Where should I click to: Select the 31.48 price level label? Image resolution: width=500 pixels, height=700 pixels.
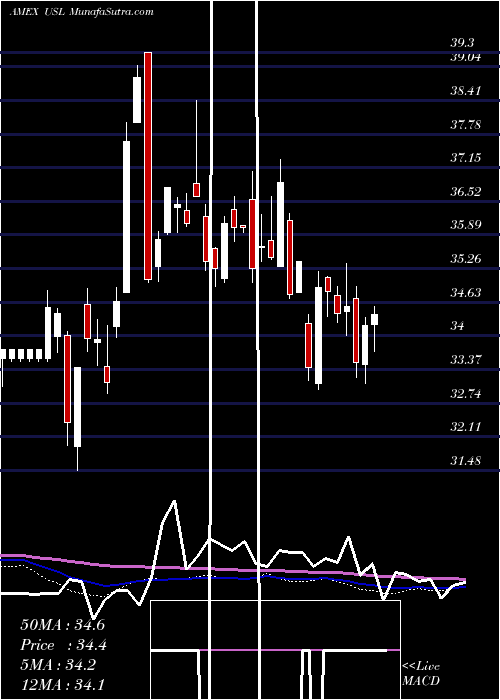[x=466, y=460]
